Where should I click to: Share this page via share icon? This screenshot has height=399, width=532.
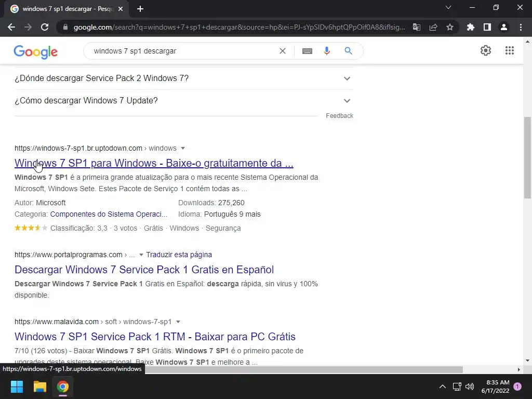coord(433,27)
